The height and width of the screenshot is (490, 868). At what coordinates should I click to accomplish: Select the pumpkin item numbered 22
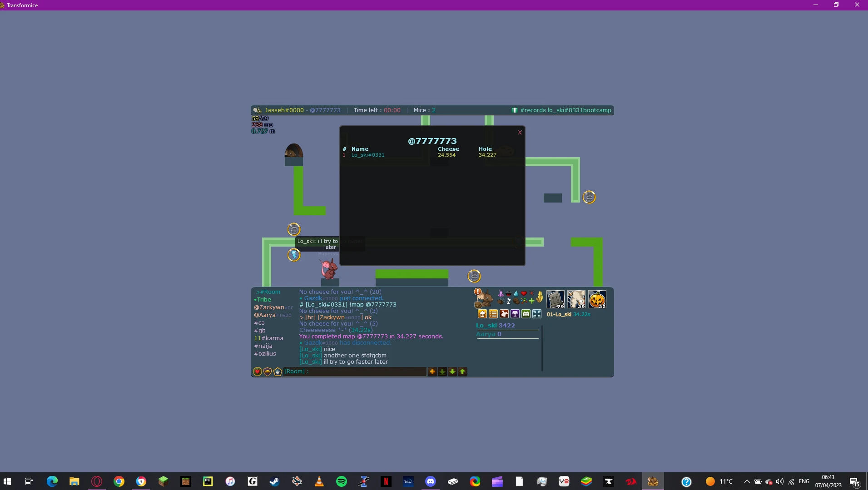click(x=597, y=300)
